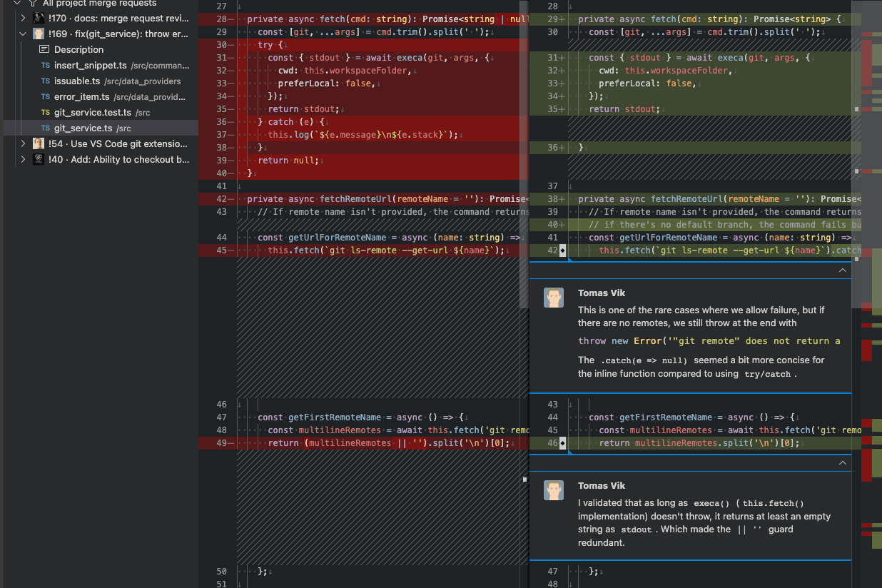882x588 pixels.
Task: Expand merge request !170 docs entry
Action: [x=22, y=18]
